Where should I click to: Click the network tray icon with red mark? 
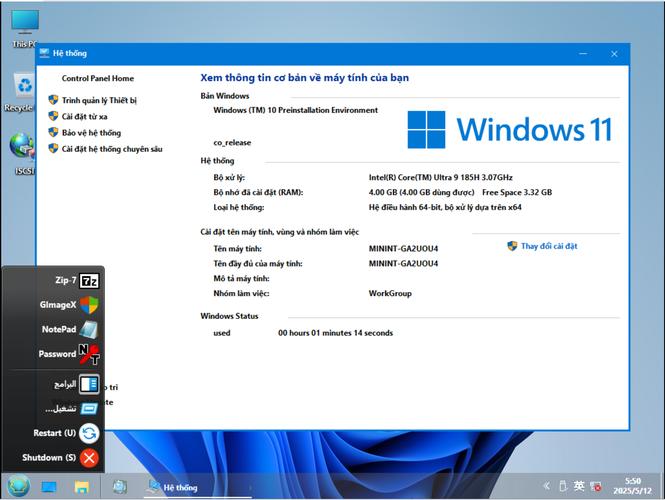coord(596,486)
